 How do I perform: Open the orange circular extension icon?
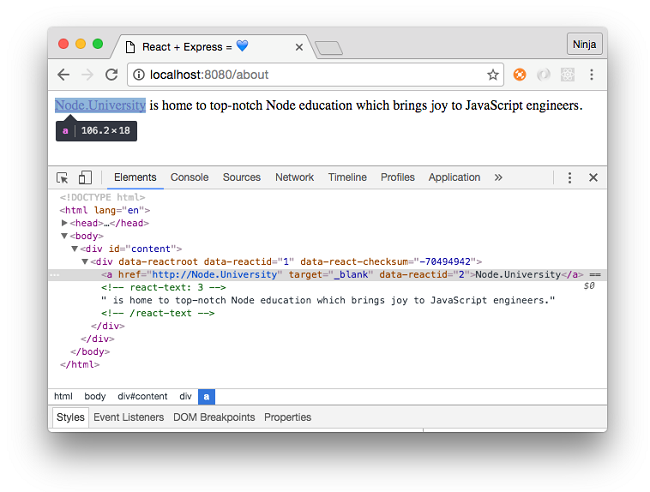tap(519, 75)
